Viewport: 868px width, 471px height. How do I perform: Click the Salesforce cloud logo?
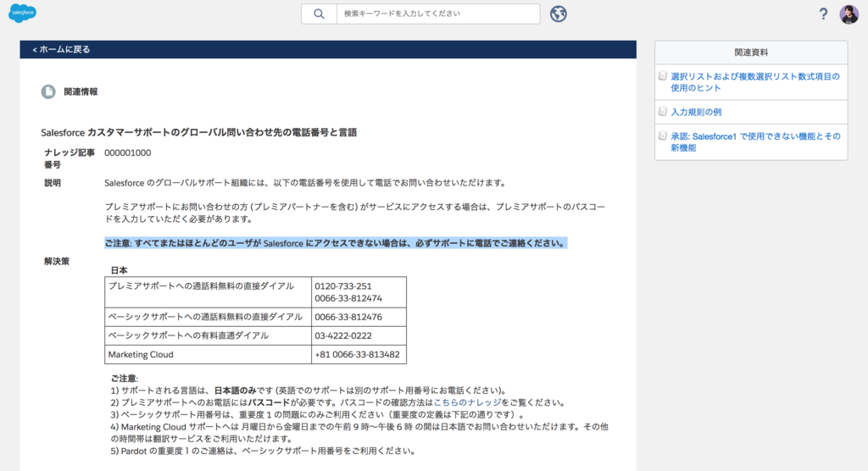click(x=22, y=13)
